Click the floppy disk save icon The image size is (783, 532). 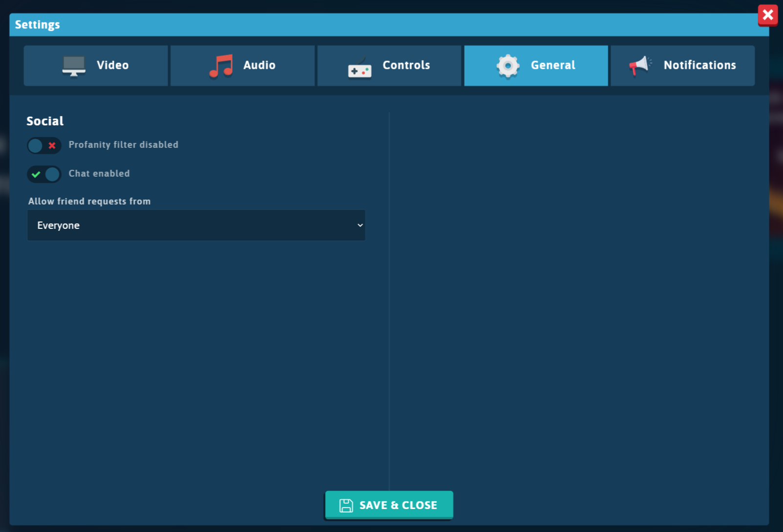(x=346, y=506)
